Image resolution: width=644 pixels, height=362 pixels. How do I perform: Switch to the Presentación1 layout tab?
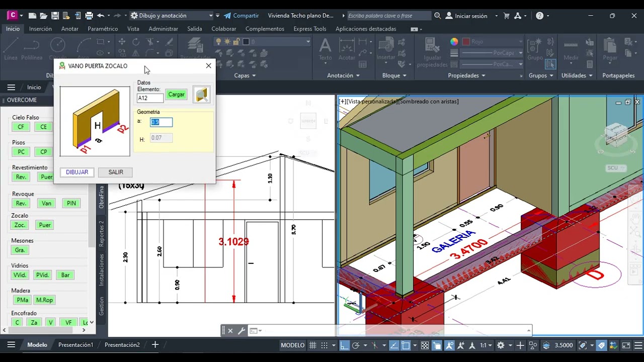point(75,345)
